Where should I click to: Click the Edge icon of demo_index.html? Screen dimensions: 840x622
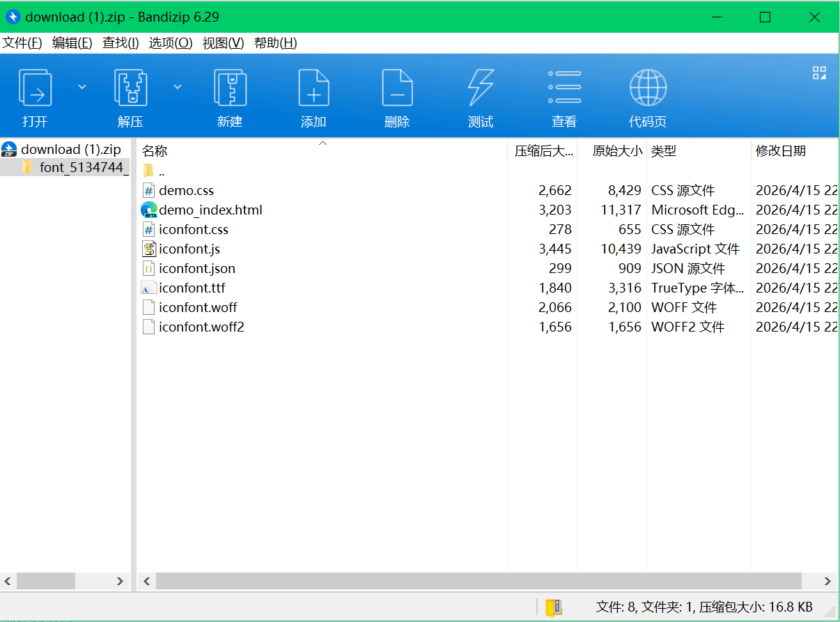coord(149,210)
